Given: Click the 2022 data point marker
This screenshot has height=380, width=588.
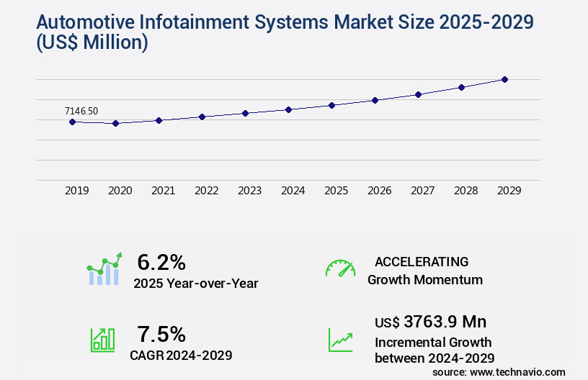Looking at the screenshot, I should tap(202, 117).
